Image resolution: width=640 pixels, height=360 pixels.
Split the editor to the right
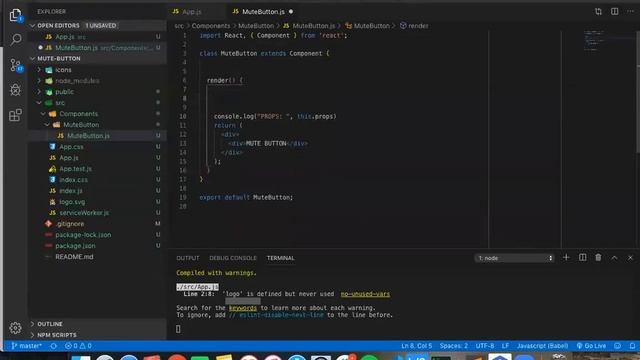[614, 11]
